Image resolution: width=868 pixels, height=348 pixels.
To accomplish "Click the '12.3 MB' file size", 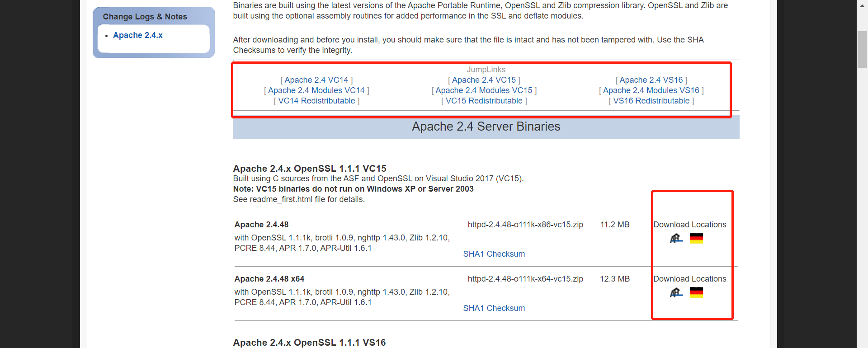I will click(615, 279).
